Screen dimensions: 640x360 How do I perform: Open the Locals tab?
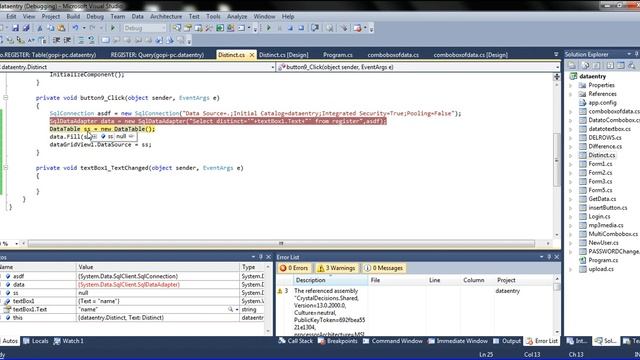click(x=36, y=341)
